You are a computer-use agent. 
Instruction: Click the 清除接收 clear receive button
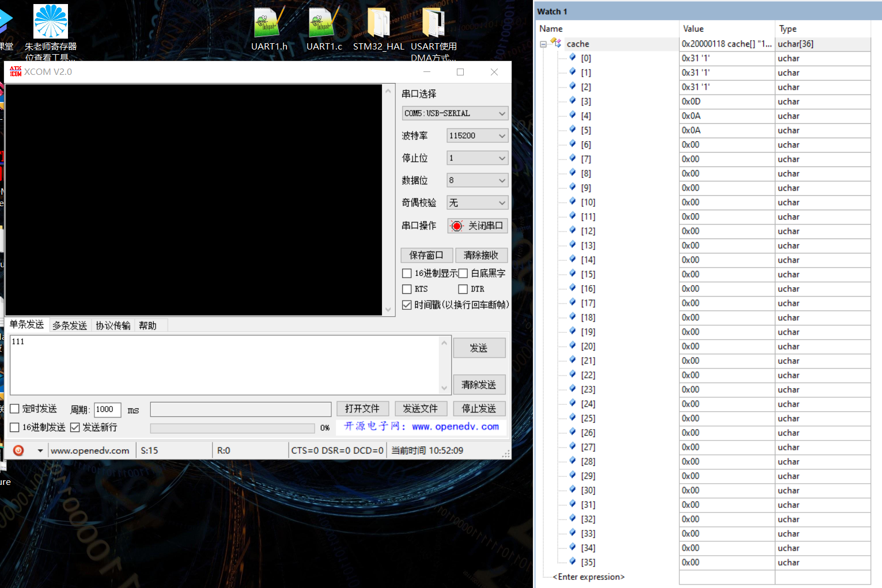pos(481,255)
